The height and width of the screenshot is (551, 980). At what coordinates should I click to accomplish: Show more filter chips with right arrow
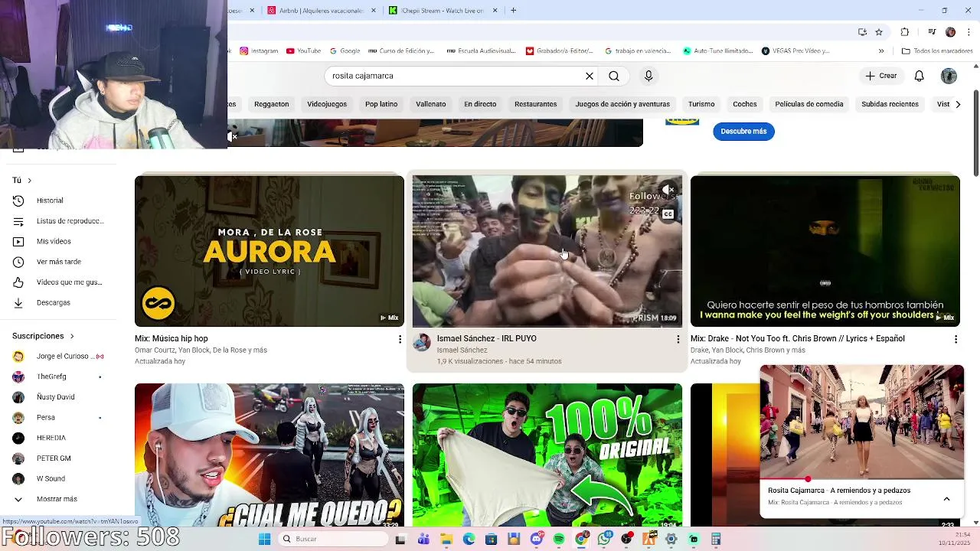(958, 104)
